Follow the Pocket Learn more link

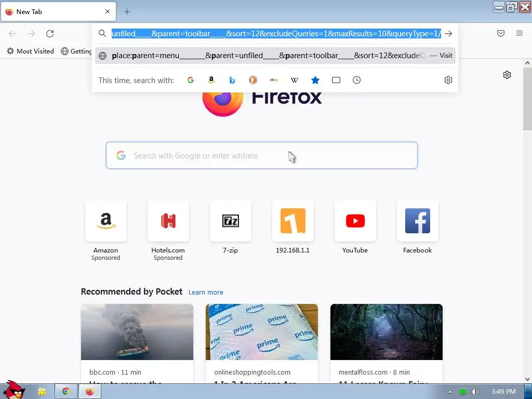click(206, 292)
